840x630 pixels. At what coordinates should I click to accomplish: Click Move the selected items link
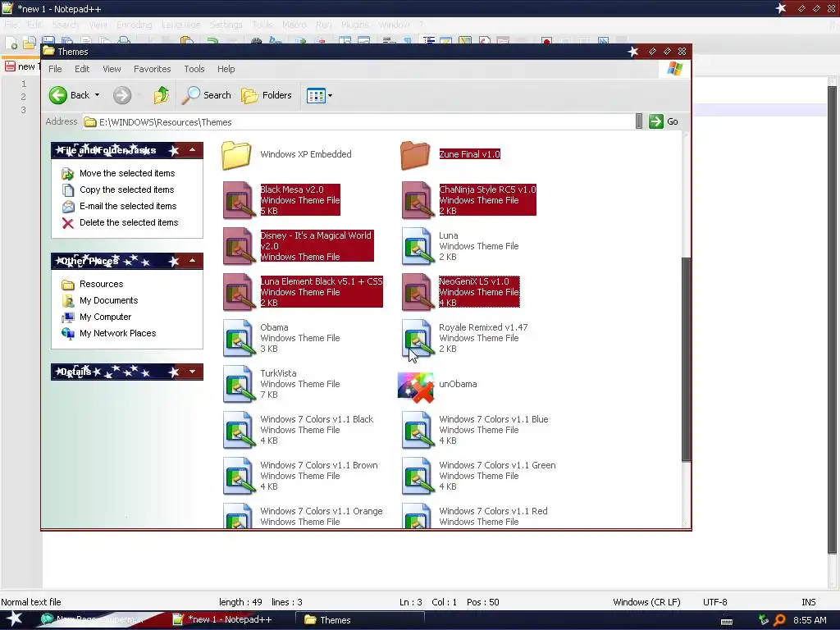point(127,173)
